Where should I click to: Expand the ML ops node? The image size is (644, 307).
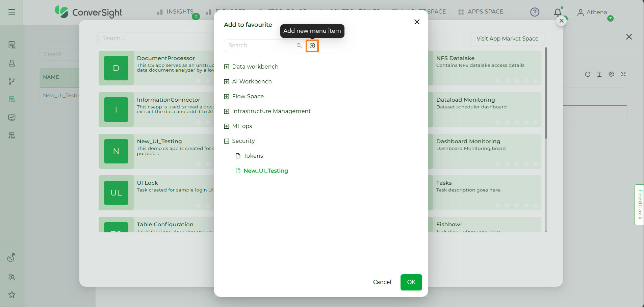(227, 126)
